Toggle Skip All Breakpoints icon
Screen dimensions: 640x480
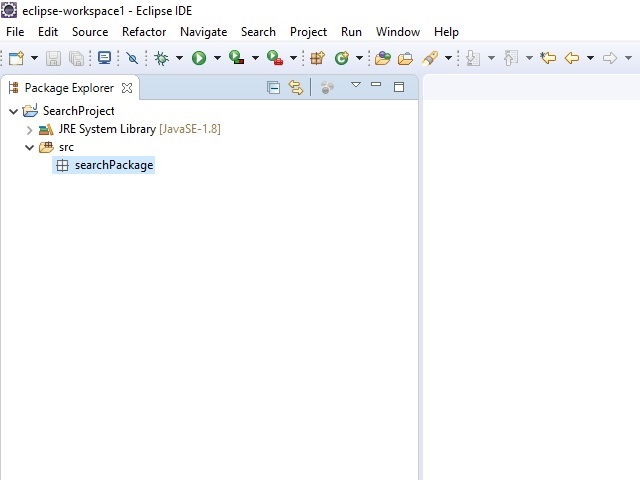[132, 58]
